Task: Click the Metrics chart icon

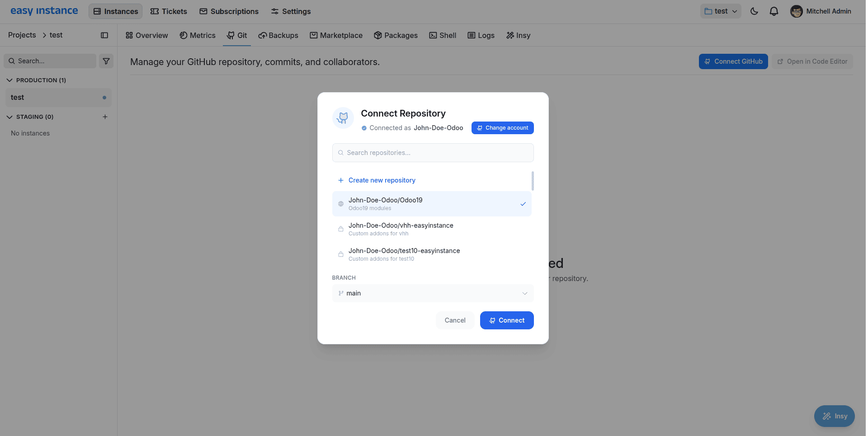Action: [183, 35]
